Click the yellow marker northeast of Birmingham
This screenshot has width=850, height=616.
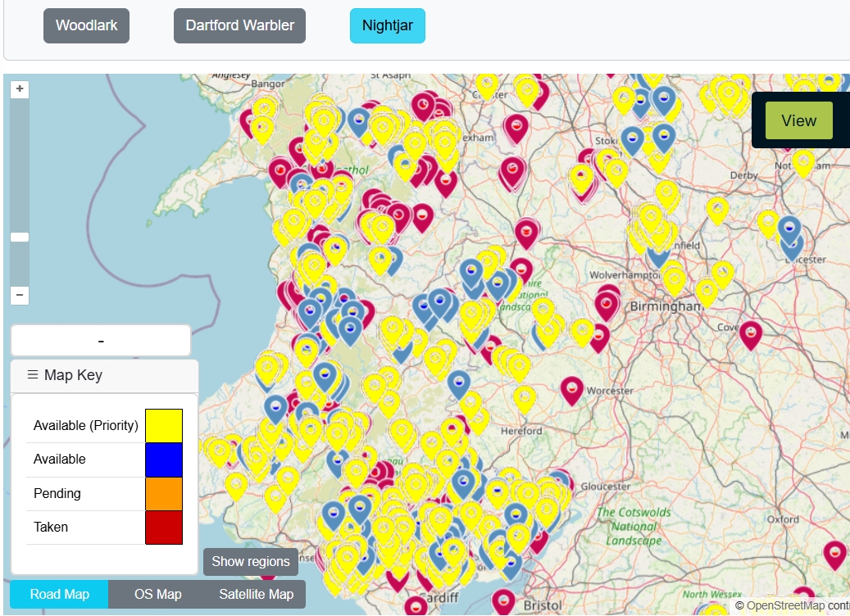723,275
